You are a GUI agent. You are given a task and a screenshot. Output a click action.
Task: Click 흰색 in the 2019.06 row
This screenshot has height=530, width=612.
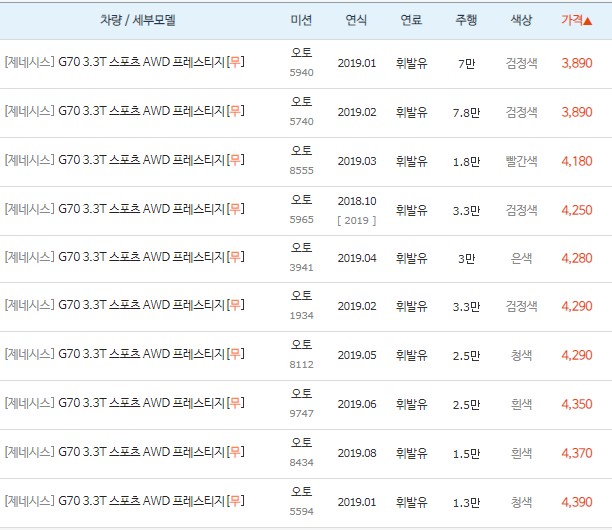[521, 404]
